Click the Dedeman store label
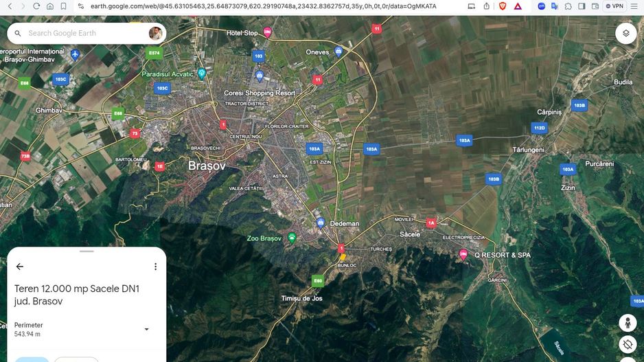 coord(344,223)
